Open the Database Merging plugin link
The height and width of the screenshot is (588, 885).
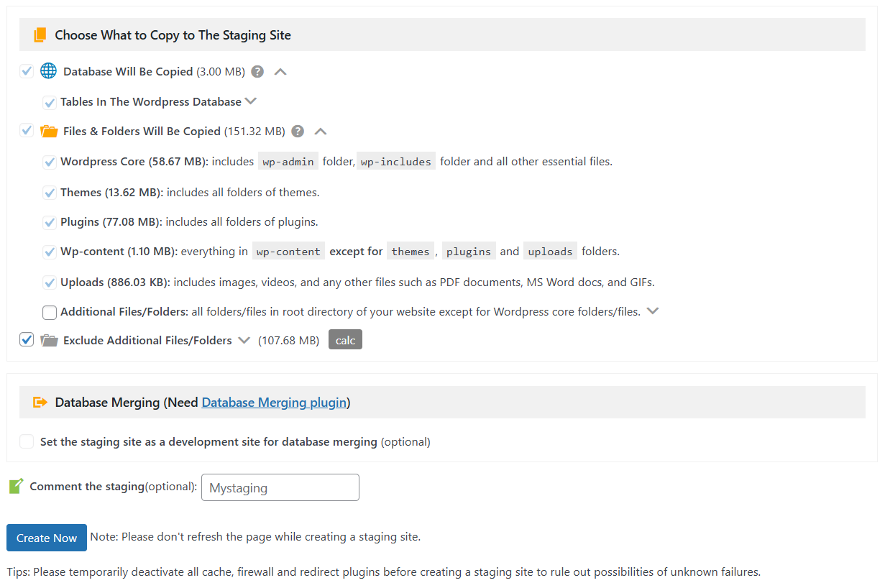click(x=274, y=403)
